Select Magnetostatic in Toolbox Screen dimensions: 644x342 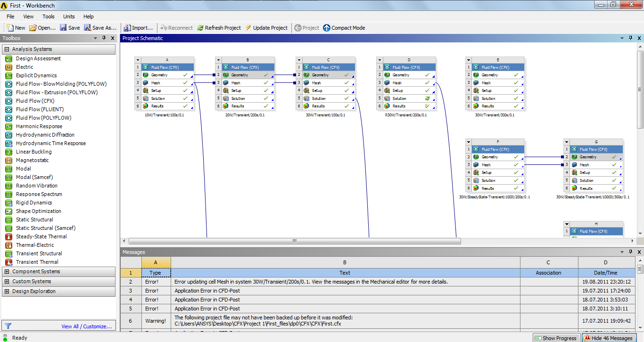(33, 160)
